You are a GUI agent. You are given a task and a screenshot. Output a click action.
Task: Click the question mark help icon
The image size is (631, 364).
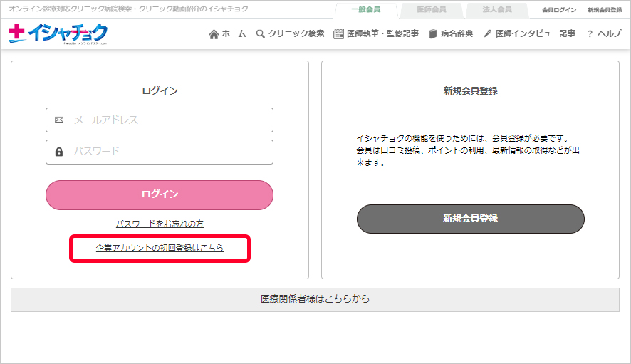coord(590,34)
